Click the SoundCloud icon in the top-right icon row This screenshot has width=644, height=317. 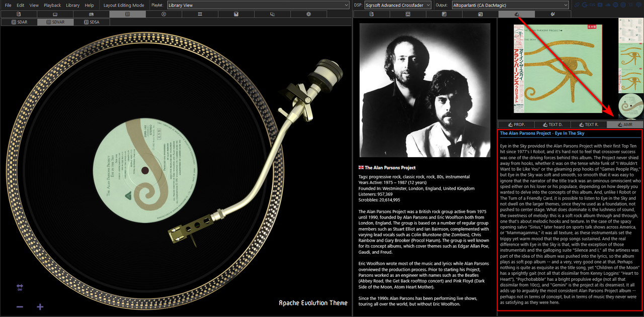(608, 5)
